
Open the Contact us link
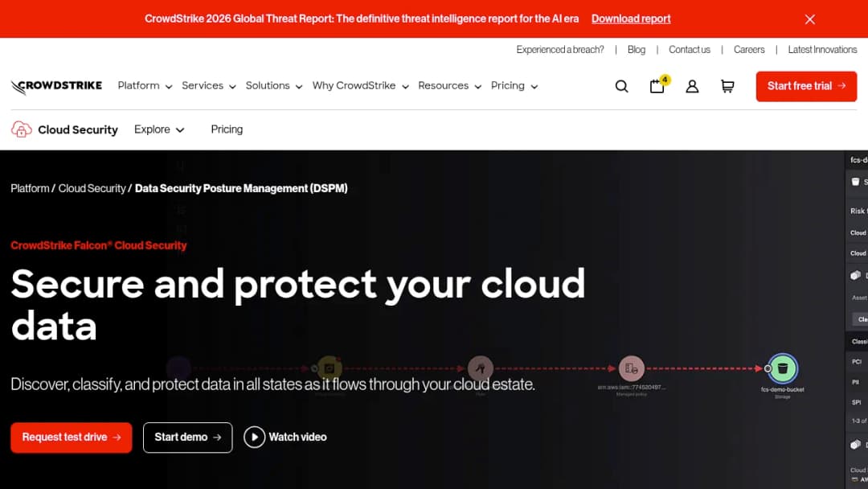[x=690, y=50]
